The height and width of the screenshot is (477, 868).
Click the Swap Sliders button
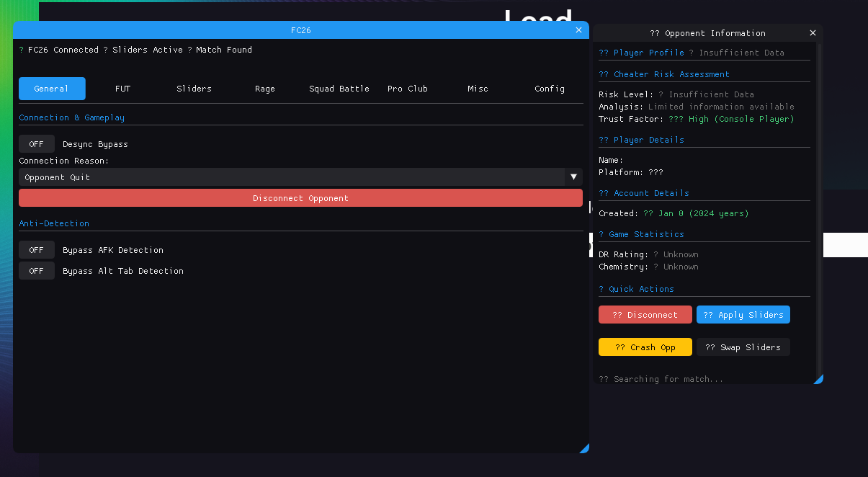point(743,347)
